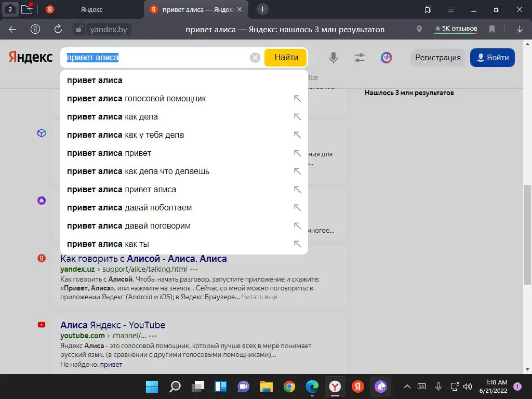
Task: Click the Alice assistant taskbar icon
Action: coord(381,387)
